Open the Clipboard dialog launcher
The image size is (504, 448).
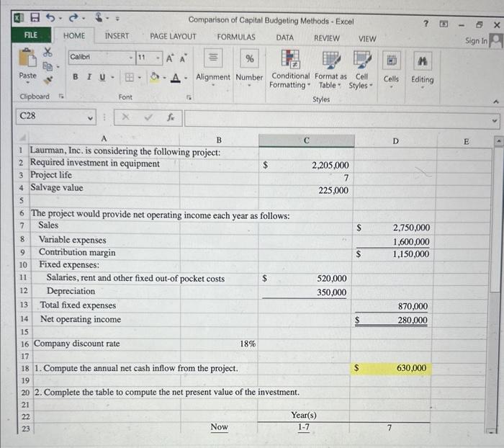[x=61, y=97]
